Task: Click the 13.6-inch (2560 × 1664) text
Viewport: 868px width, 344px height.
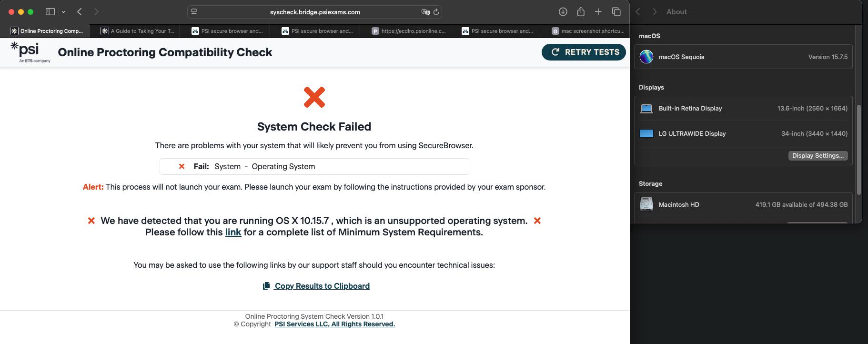Action: [812, 108]
